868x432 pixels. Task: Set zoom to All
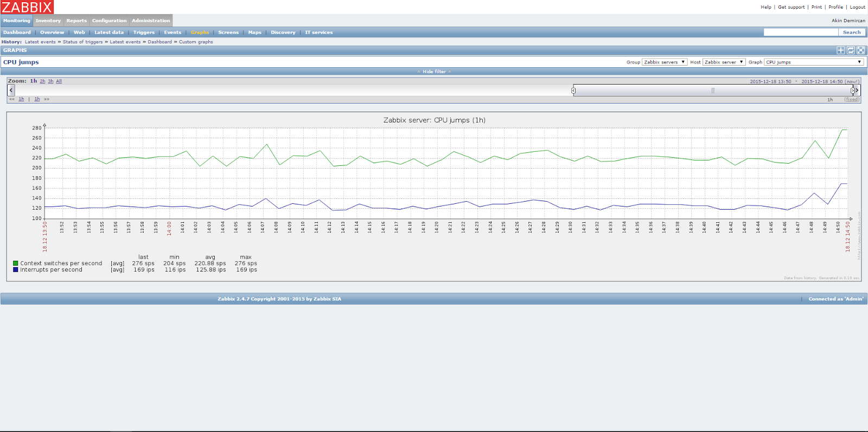click(x=59, y=81)
